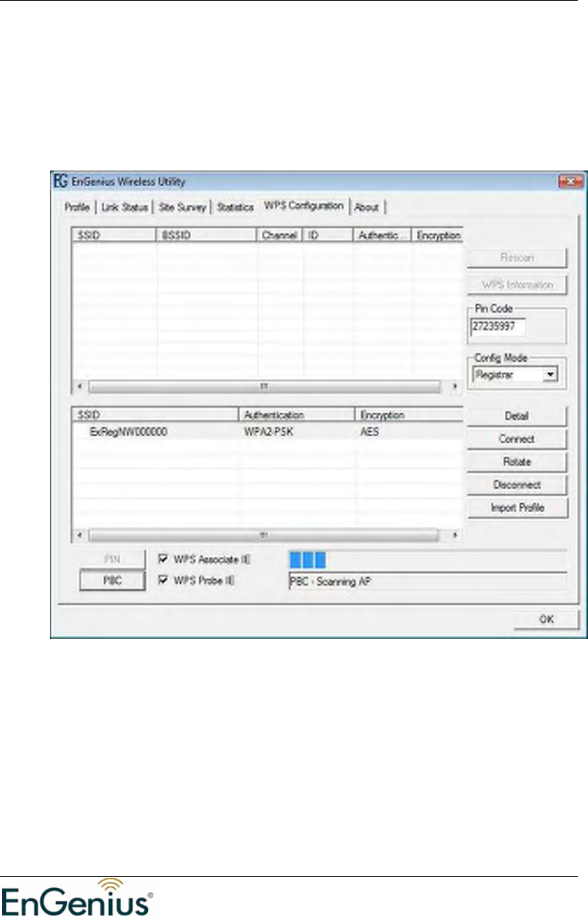Click the OK button

tap(546, 619)
